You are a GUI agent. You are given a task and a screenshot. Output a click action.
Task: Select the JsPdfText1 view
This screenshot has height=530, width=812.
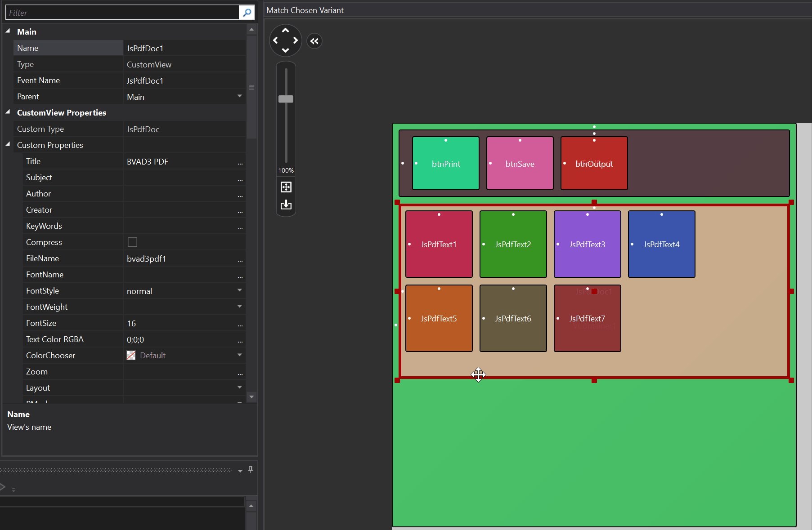coord(439,244)
